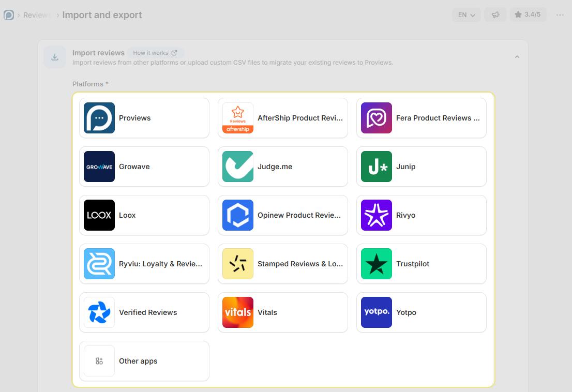572x392 pixels.
Task: Open the How it works link
Action: point(155,53)
